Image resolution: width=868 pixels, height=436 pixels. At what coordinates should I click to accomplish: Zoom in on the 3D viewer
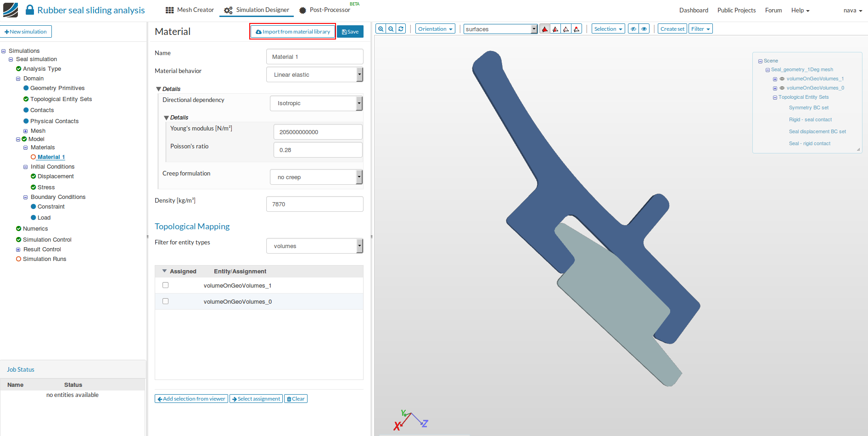coord(381,29)
